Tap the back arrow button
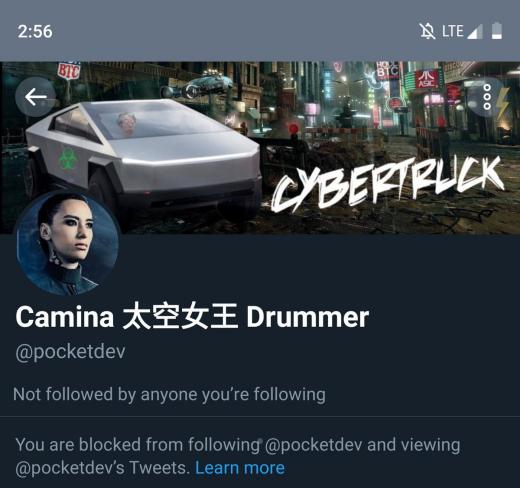This screenshot has height=488, width=520. pos(35,97)
